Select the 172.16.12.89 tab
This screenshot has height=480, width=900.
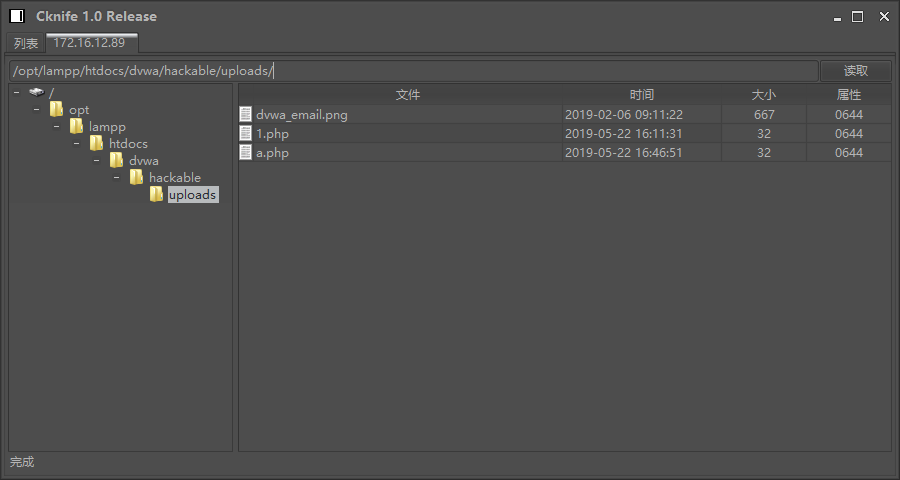click(90, 43)
